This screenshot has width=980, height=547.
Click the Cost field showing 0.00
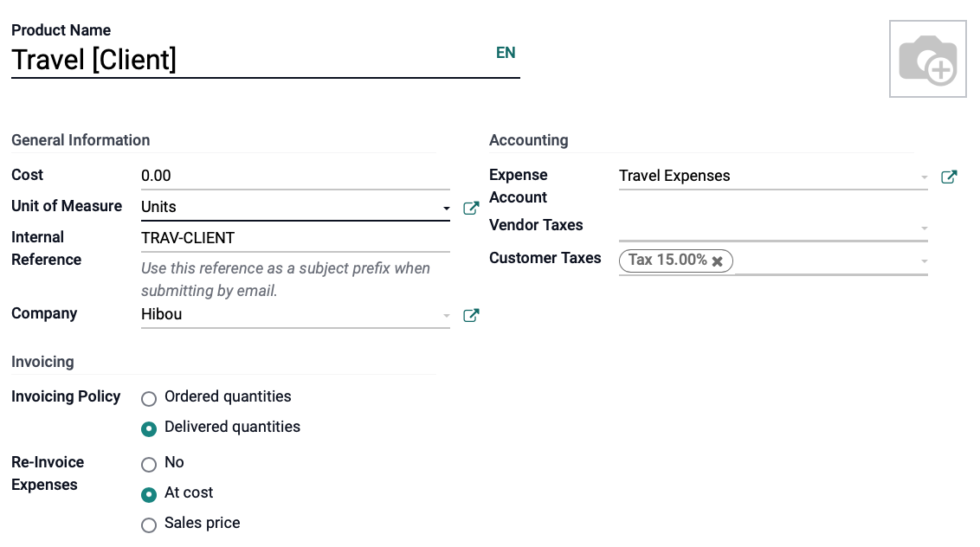tap(295, 176)
